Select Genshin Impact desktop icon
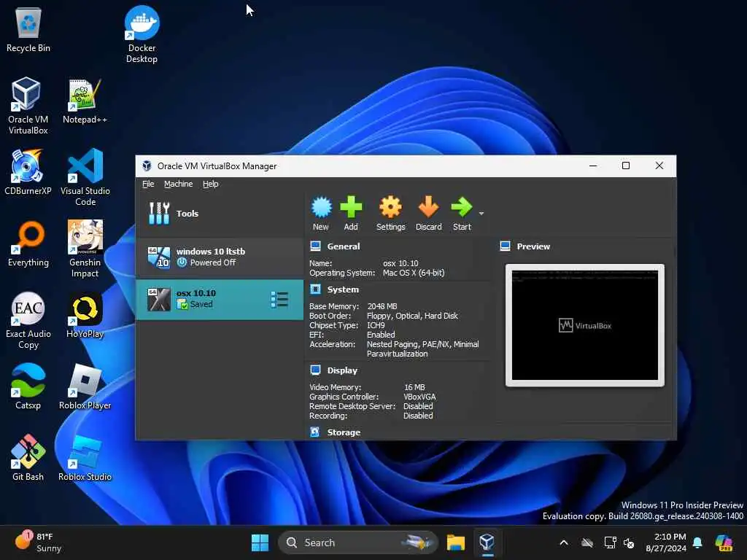 click(x=85, y=249)
